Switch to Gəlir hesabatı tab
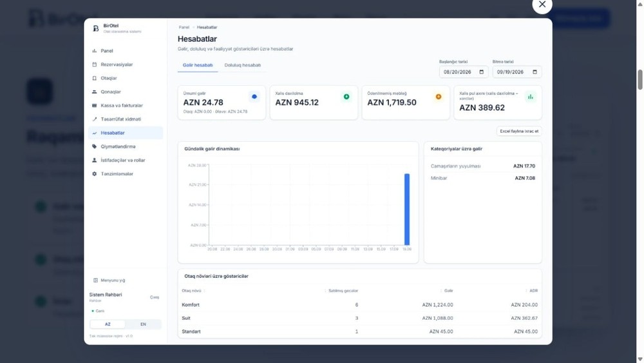Viewport: 644px width, 363px height. (x=198, y=65)
